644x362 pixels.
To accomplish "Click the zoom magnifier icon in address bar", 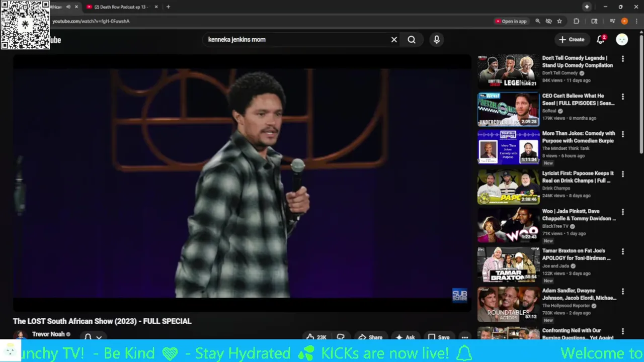I will 538,21.
